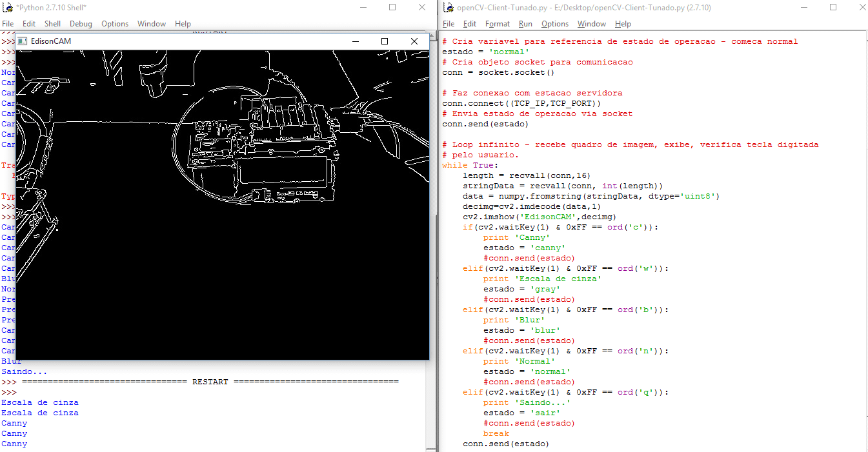This screenshot has width=868, height=452.
Task: Open Help menu in Python Shell window
Action: pos(183,24)
